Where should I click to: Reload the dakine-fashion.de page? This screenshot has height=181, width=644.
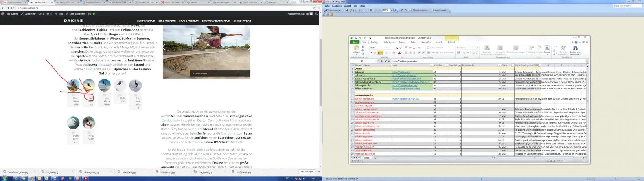pyautogui.click(x=13, y=8)
